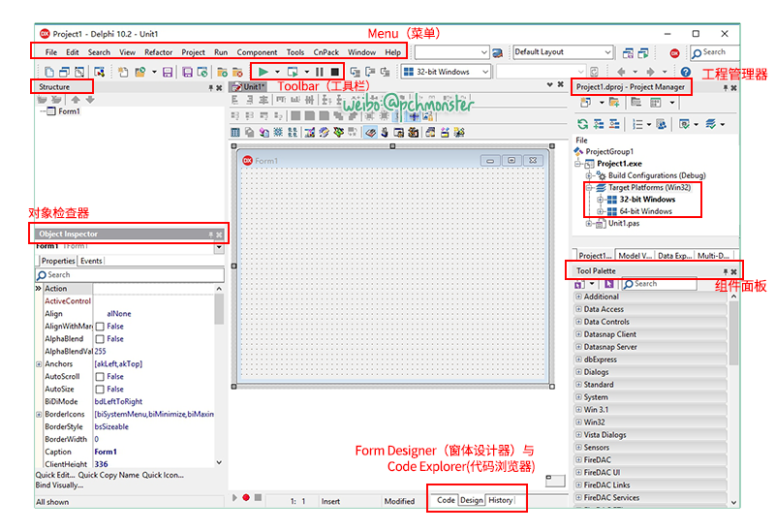Select Form1 in the Structure tree
Screen dimensions: 775x532
point(69,111)
